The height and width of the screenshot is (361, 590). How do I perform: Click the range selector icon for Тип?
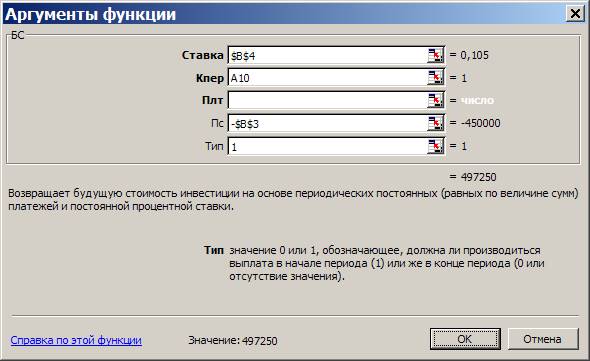436,146
